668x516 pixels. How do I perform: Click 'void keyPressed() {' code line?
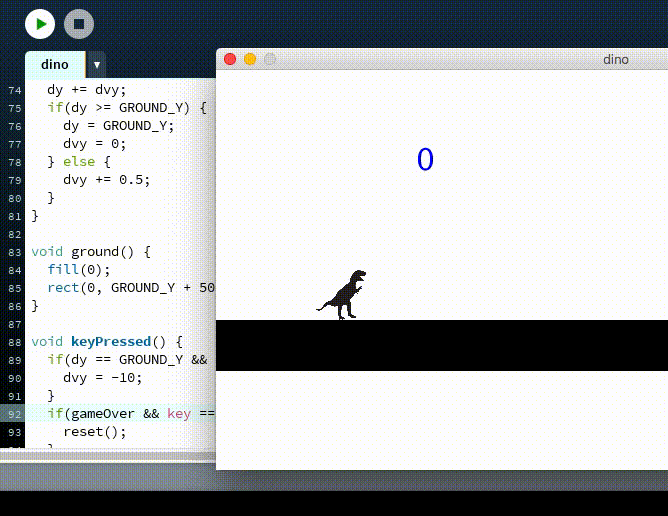tap(107, 342)
